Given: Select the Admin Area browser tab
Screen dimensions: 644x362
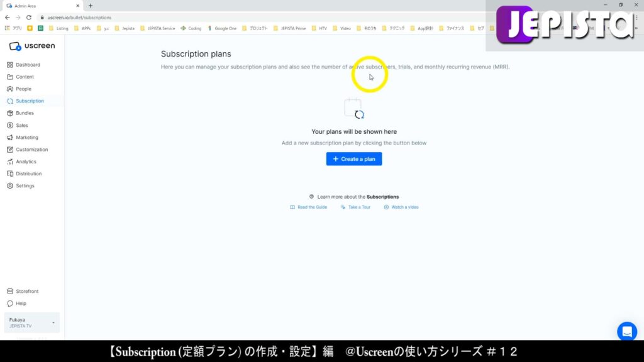Looking at the screenshot, I should click(42, 6).
